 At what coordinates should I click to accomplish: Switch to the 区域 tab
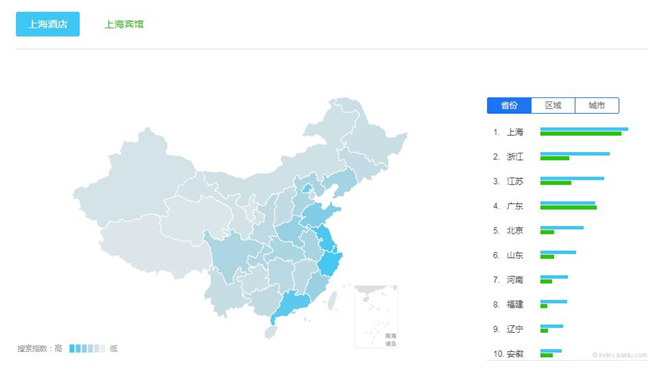tap(553, 105)
